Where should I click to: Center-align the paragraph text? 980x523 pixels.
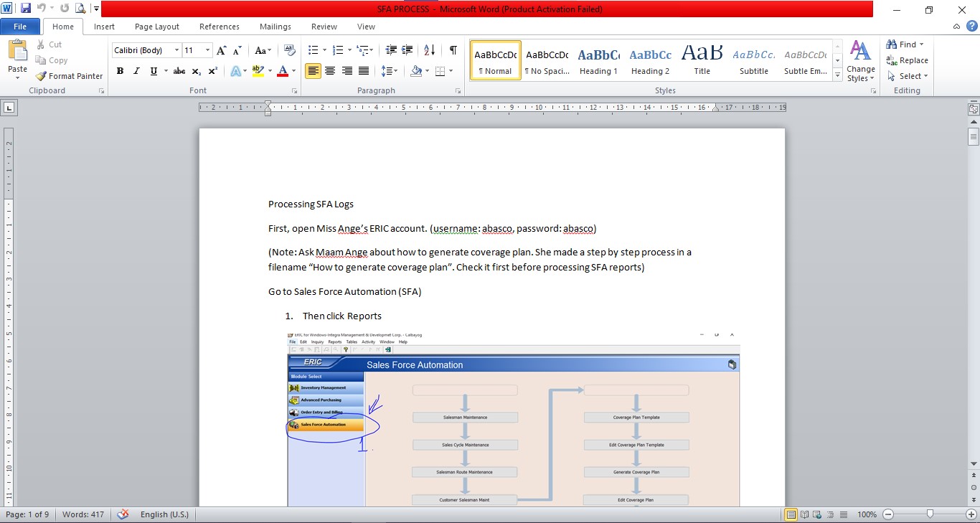coord(330,71)
